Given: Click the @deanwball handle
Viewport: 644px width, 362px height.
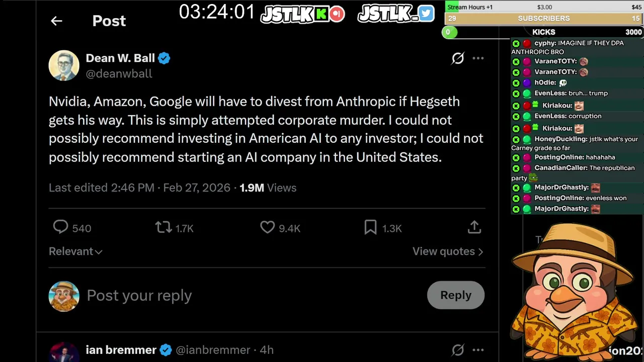Looking at the screenshot, I should tap(119, 73).
